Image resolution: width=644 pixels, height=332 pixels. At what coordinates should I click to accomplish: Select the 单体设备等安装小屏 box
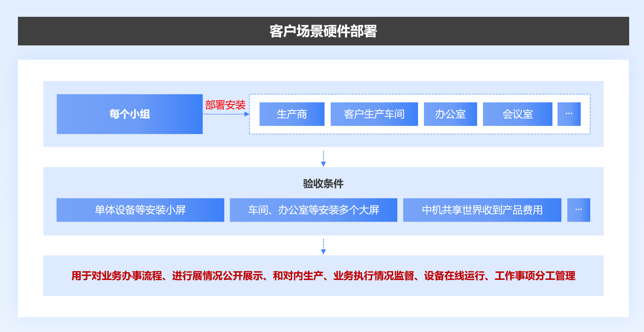pyautogui.click(x=140, y=210)
